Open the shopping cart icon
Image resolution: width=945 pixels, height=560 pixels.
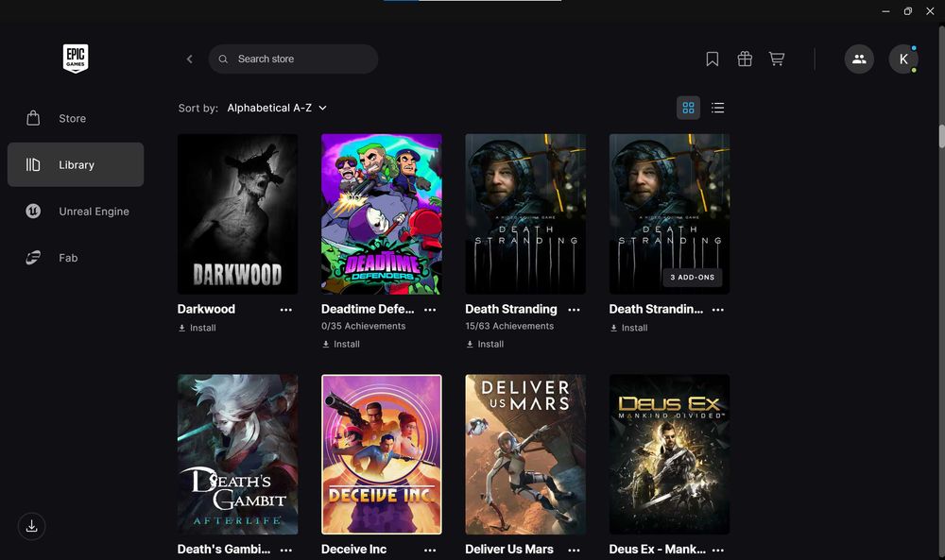tap(777, 59)
